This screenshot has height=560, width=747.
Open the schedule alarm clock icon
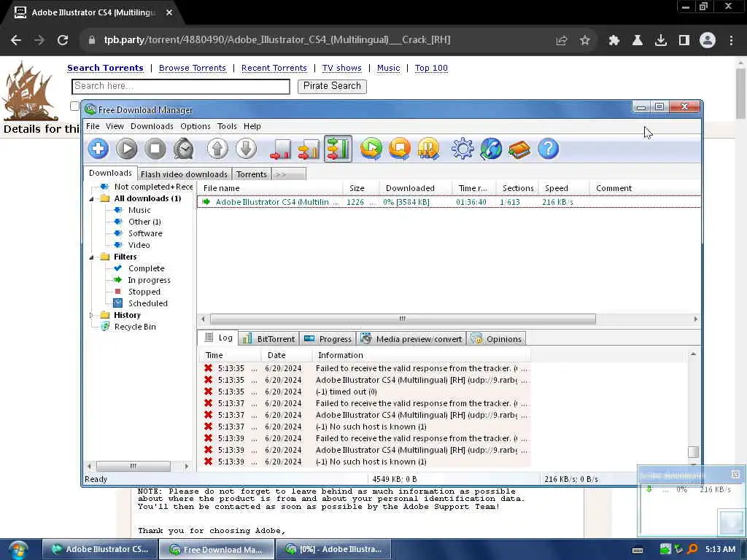pos(183,149)
